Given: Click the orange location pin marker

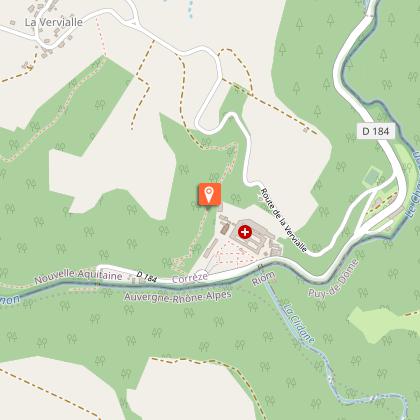Looking at the screenshot, I should click(209, 194).
